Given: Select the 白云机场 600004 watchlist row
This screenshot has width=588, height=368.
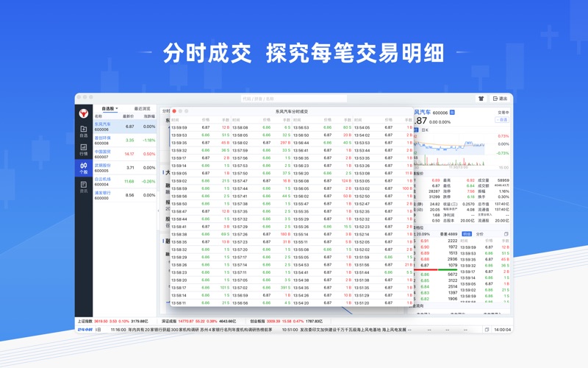Looking at the screenshot, I should (124, 181).
